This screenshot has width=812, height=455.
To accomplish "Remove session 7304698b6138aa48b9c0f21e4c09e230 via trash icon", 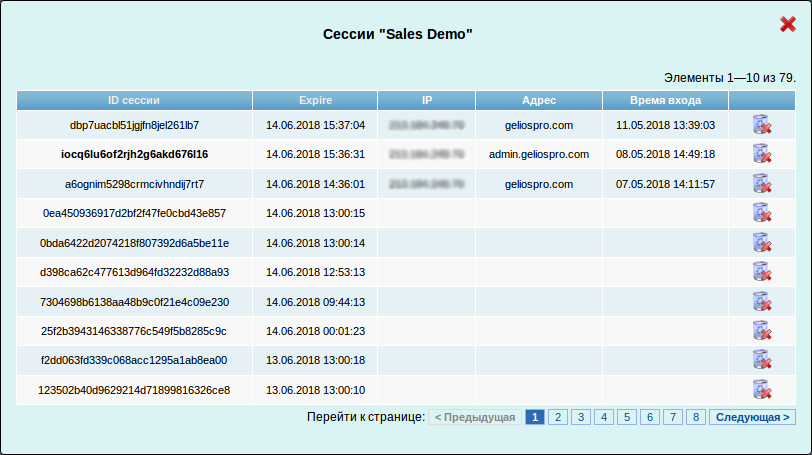I will [x=761, y=302].
